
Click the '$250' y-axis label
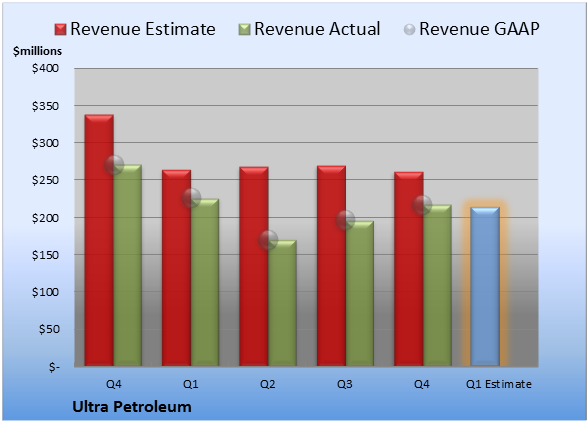tap(45, 180)
